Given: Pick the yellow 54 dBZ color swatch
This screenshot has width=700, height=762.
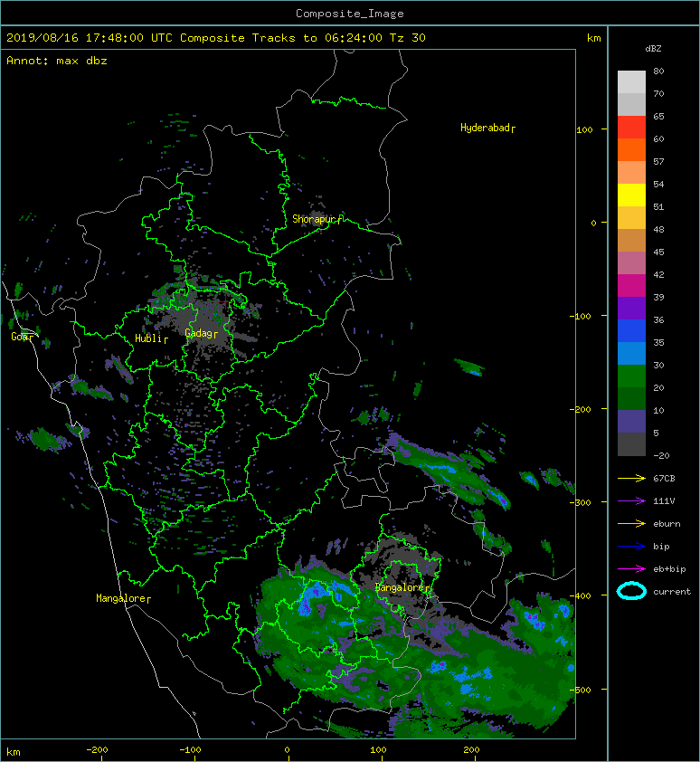Looking at the screenshot, I should coord(631,195).
